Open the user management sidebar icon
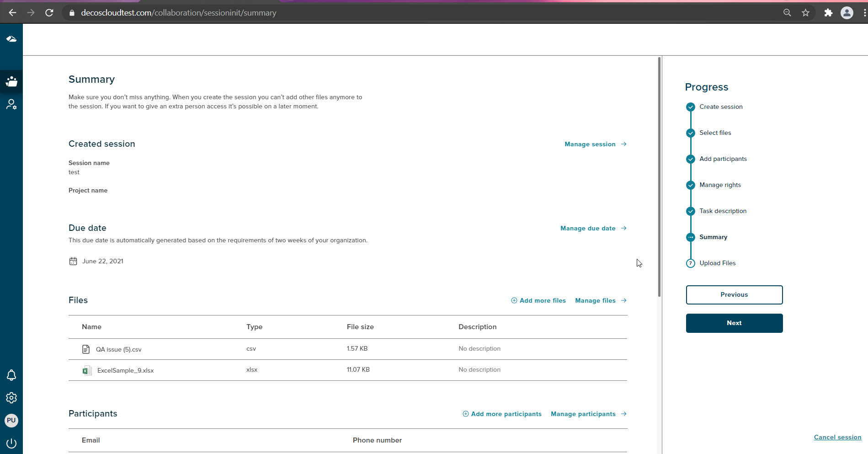The image size is (868, 454). click(11, 105)
